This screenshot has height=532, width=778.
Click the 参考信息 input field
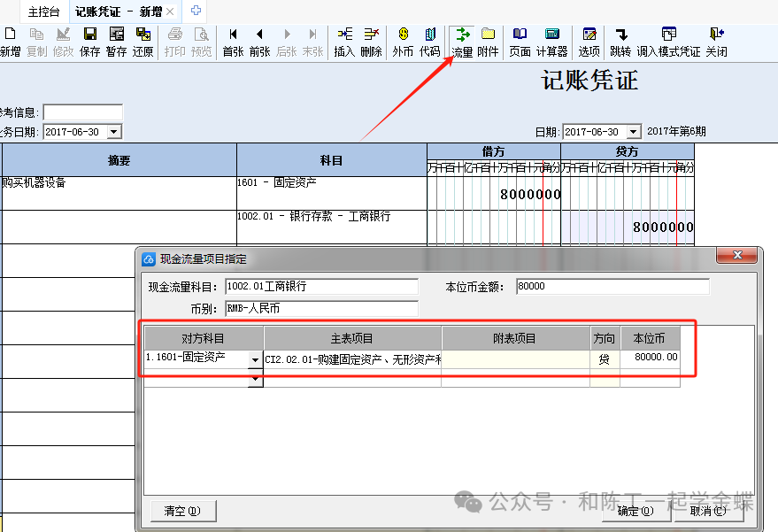(x=82, y=112)
